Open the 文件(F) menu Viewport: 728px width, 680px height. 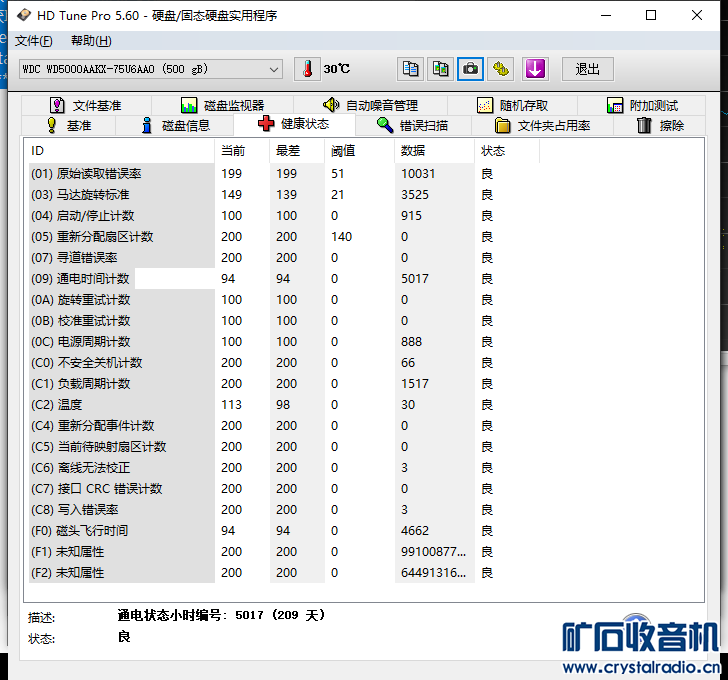click(33, 41)
